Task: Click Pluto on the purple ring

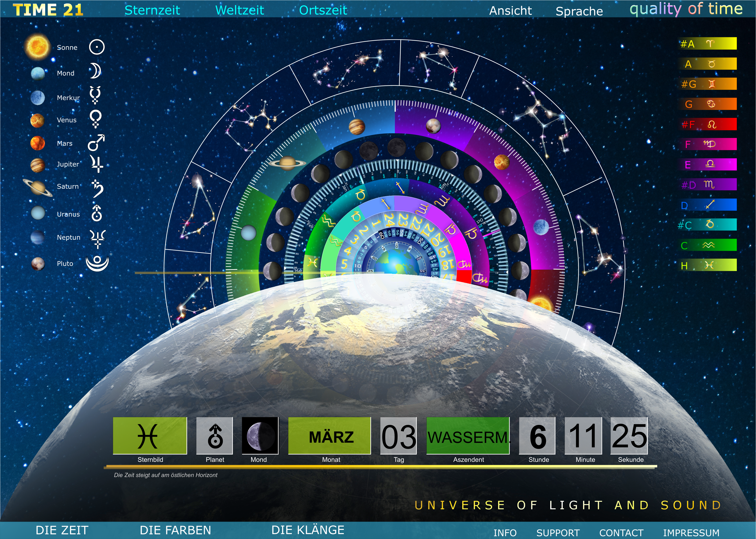Action: (x=433, y=126)
